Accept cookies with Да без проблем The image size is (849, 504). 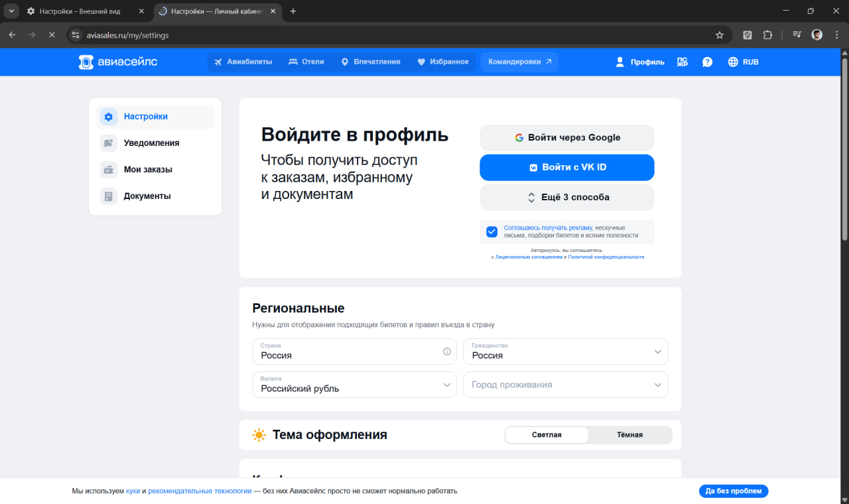[x=733, y=491]
